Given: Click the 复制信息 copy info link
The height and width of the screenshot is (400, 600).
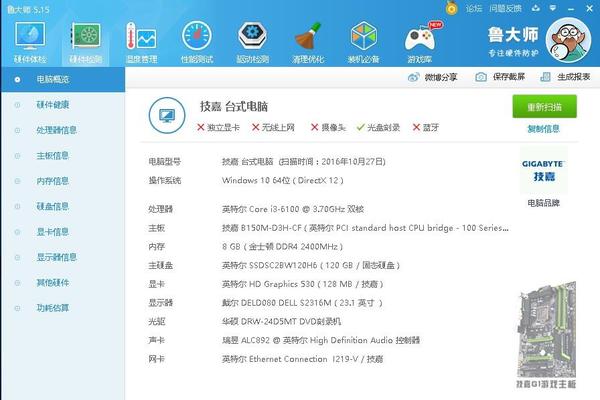Looking at the screenshot, I should (543, 129).
